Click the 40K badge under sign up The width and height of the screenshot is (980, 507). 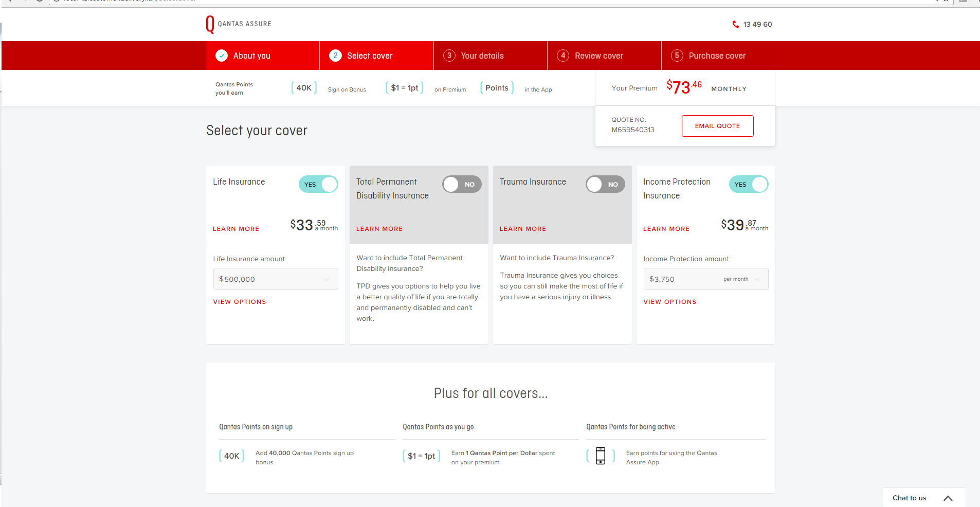click(232, 456)
